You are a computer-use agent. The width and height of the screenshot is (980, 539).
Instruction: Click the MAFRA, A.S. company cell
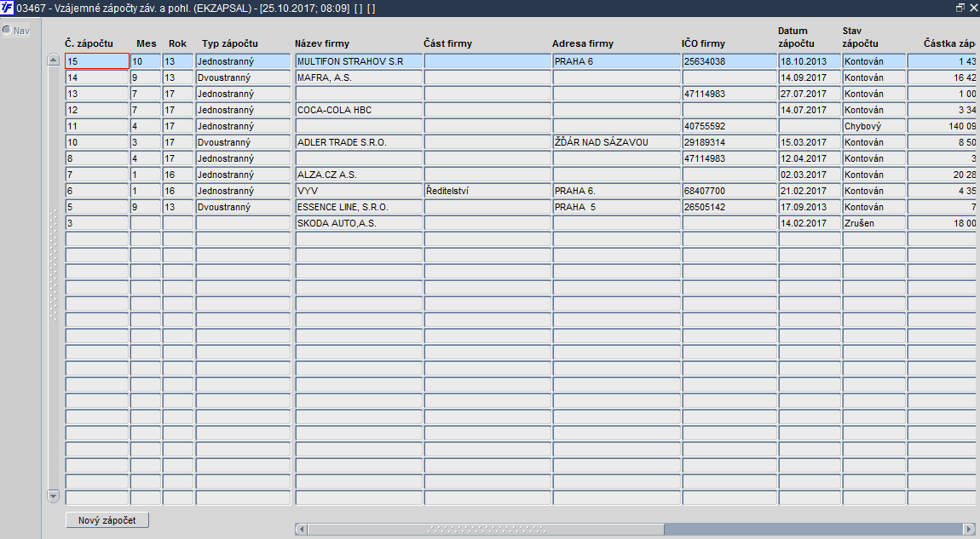click(x=359, y=77)
